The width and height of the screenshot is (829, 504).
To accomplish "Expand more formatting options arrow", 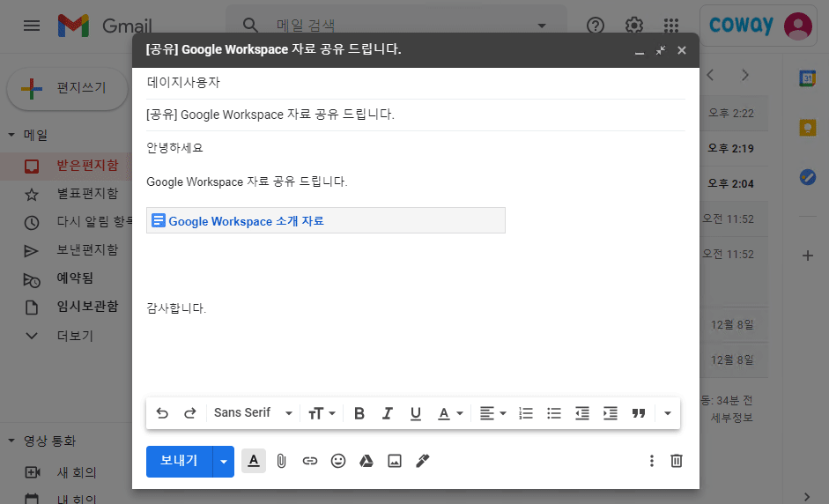I will 667,413.
